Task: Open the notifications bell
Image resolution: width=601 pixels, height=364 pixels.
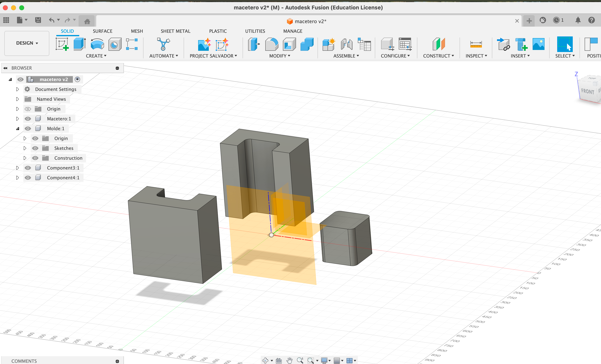Action: tap(578, 20)
